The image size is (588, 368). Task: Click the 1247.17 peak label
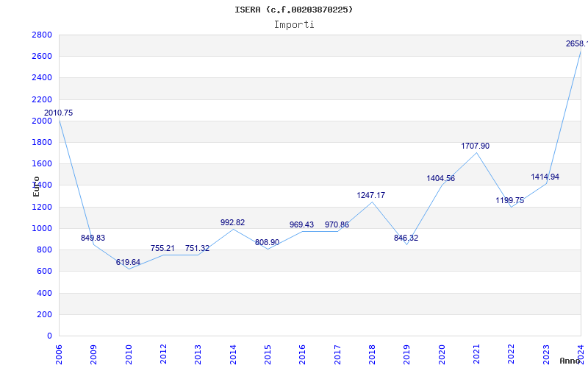coord(370,195)
